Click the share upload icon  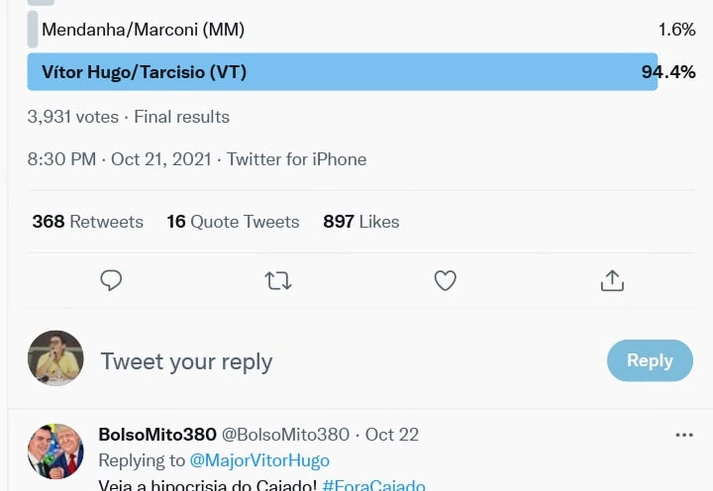coord(612,281)
